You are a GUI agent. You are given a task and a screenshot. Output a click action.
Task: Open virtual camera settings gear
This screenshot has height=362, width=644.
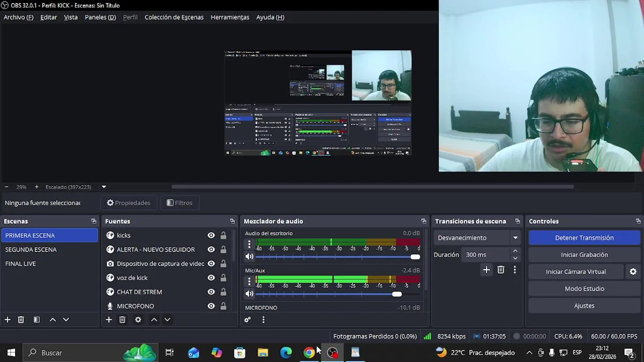pyautogui.click(x=633, y=271)
